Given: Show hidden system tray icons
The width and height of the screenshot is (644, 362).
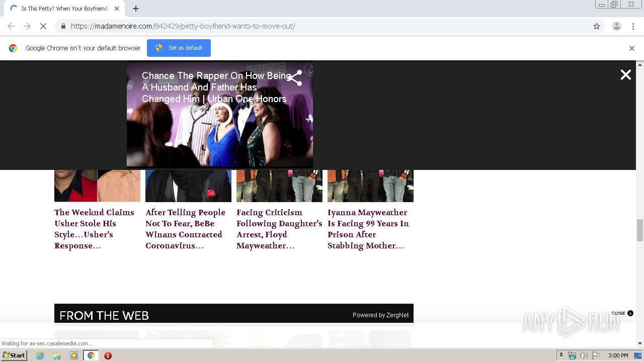Looking at the screenshot, I should tap(561, 355).
